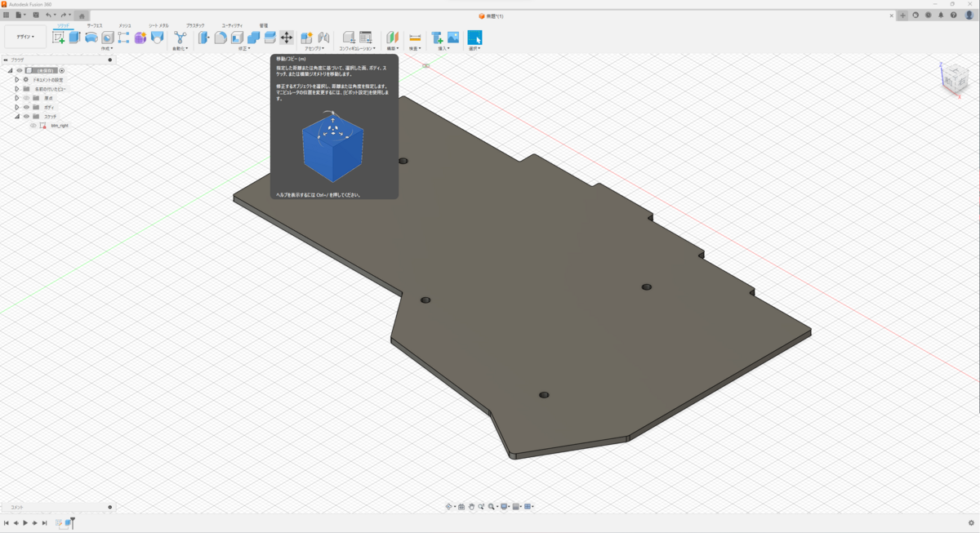
Task: Select the Shell tool
Action: tap(237, 37)
